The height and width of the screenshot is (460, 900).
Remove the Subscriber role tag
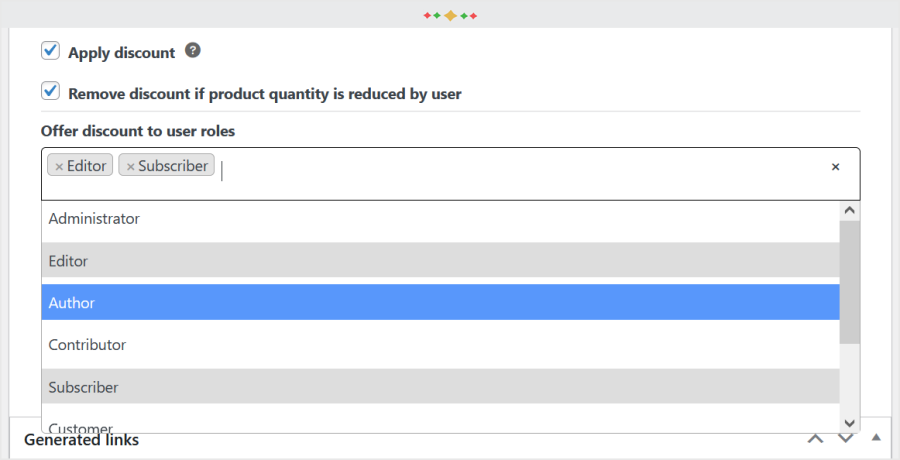point(130,167)
